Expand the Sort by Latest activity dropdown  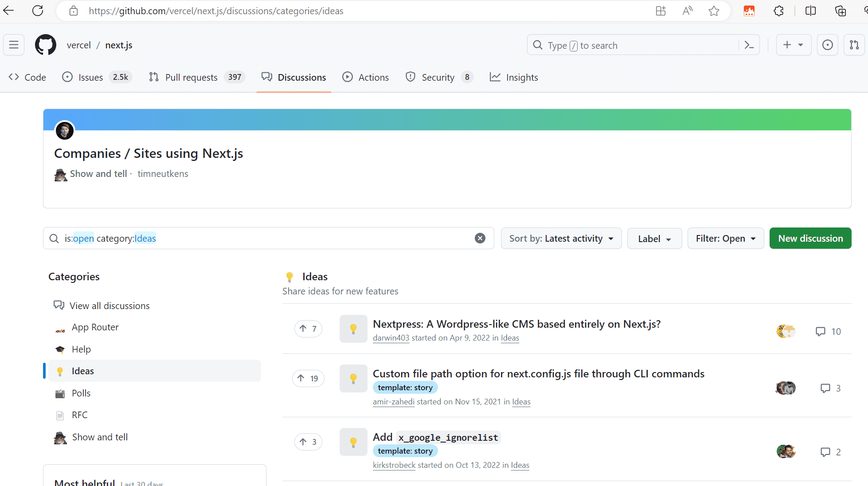(x=561, y=239)
